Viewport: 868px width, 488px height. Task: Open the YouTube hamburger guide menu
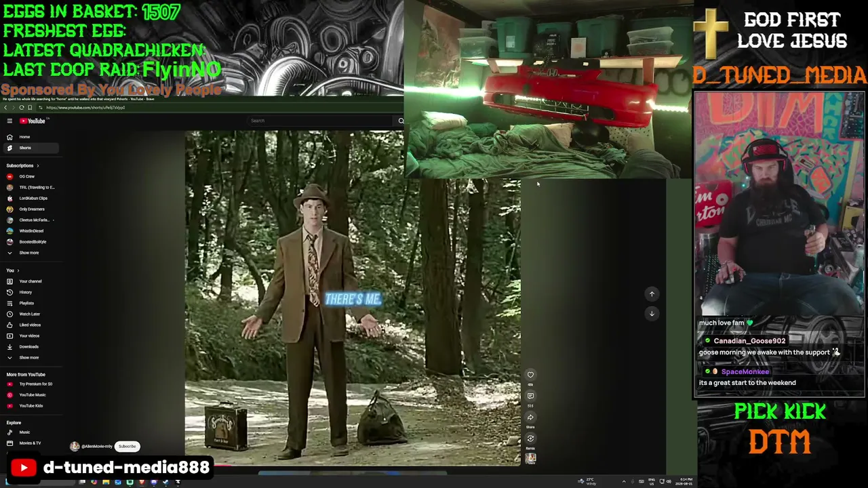[x=9, y=121]
